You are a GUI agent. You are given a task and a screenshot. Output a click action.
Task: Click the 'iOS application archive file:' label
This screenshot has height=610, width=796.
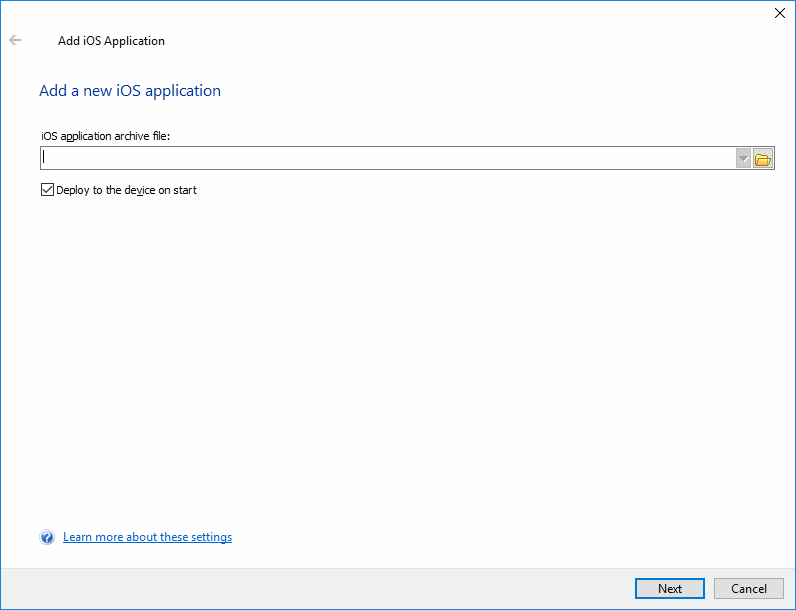106,136
